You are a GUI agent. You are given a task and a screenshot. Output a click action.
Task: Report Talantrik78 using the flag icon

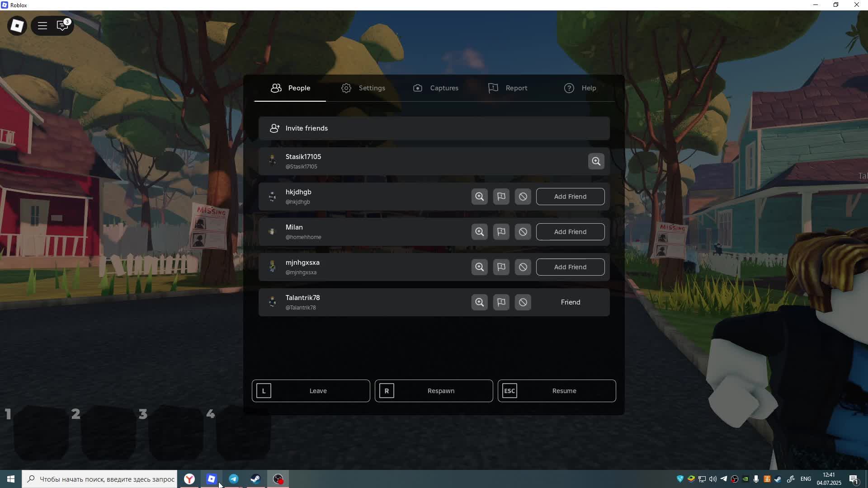pos(501,302)
